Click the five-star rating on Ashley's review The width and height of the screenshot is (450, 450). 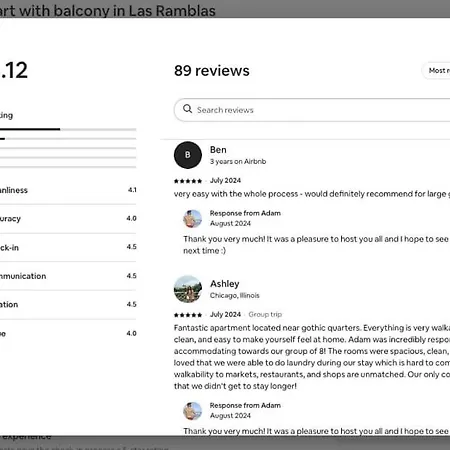click(188, 315)
